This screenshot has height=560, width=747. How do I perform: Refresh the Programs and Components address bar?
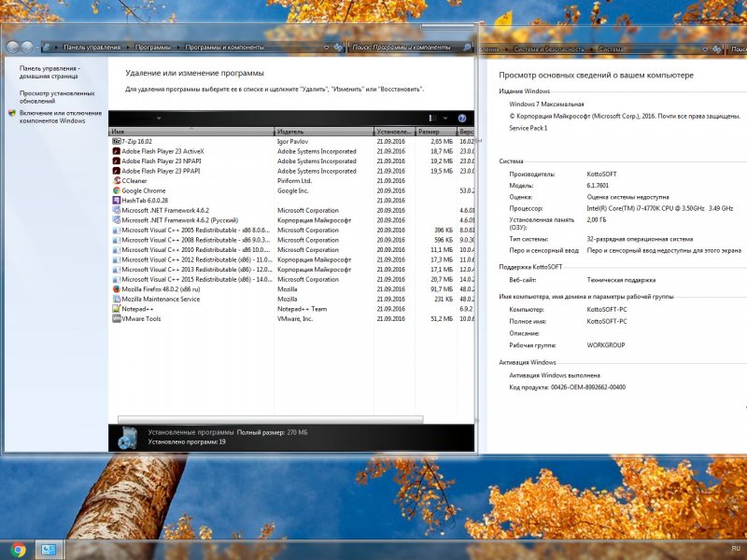[338, 48]
